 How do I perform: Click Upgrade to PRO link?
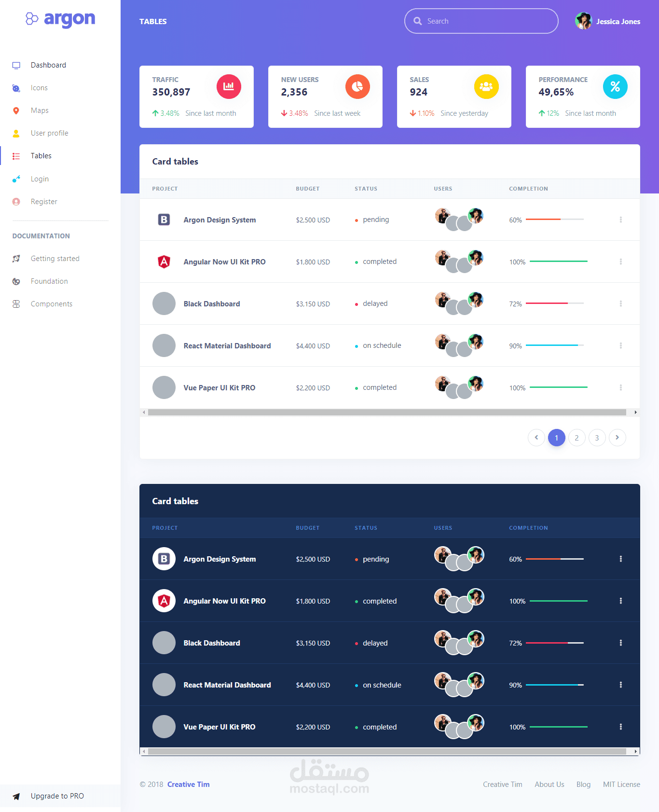tap(60, 796)
